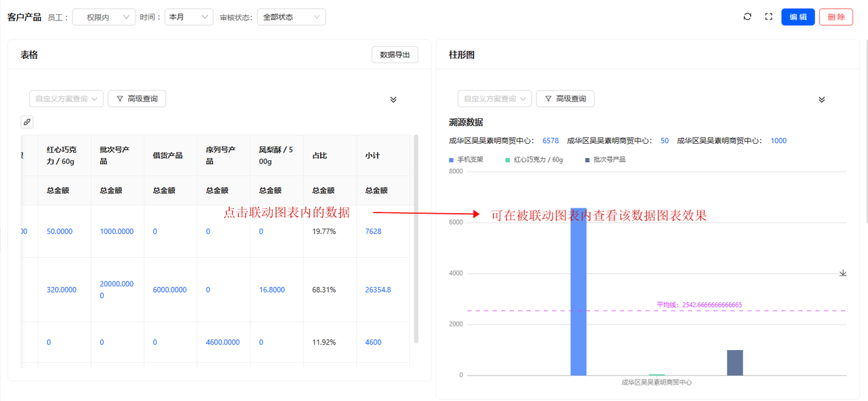Toggle fullscreen view icon

click(x=768, y=17)
